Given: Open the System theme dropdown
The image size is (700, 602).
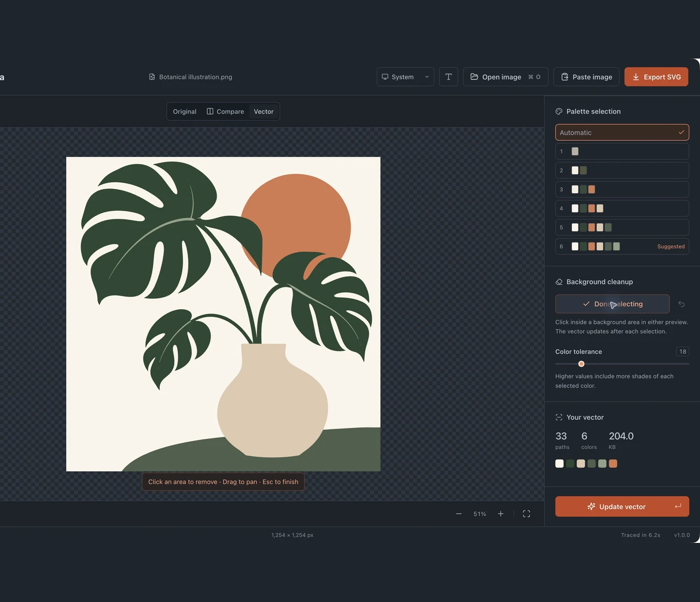Looking at the screenshot, I should 405,77.
